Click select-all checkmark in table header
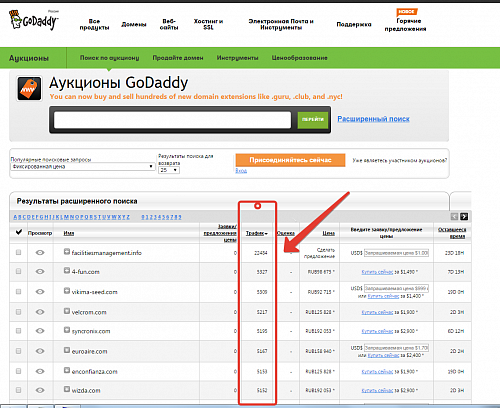The image size is (500, 408). click(x=19, y=232)
